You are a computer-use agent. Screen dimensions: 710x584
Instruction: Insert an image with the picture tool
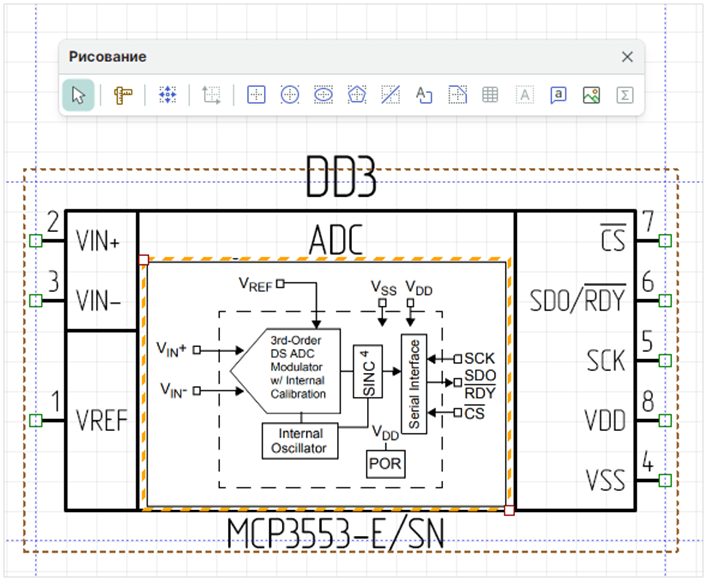coord(591,96)
